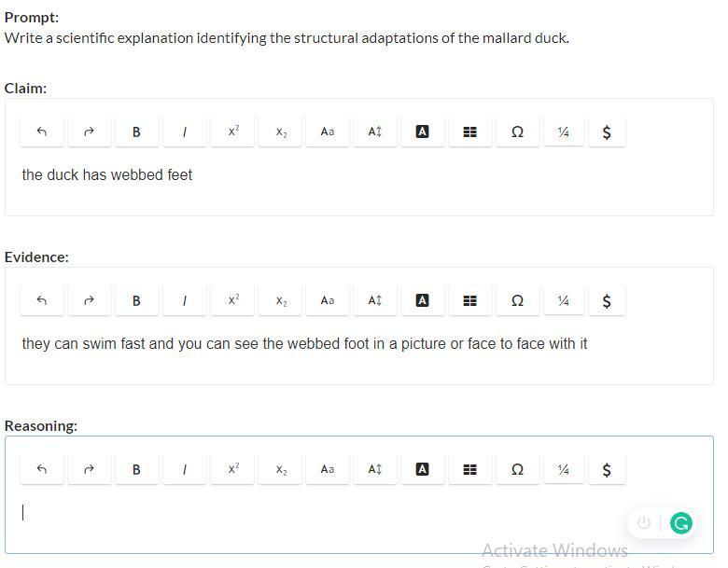Click the green Grammarly icon
This screenshot has width=728, height=568.
(681, 523)
